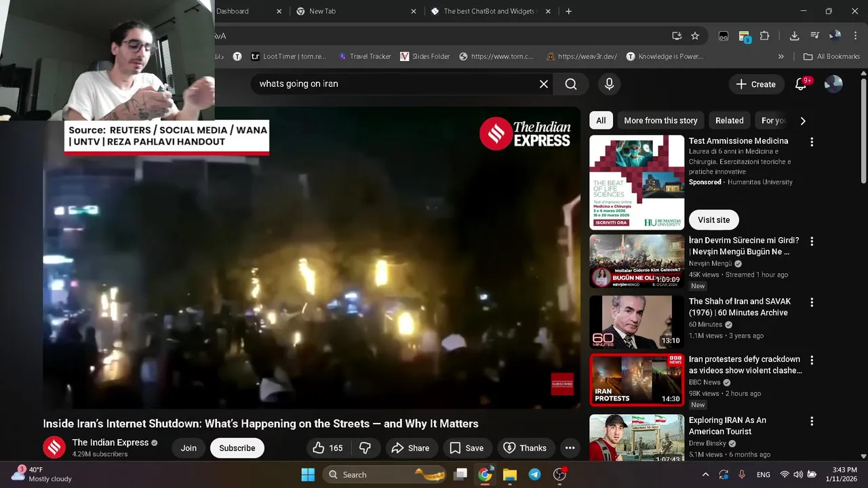Open Chrome three-dot menu
The width and height of the screenshot is (868, 488).
(856, 36)
